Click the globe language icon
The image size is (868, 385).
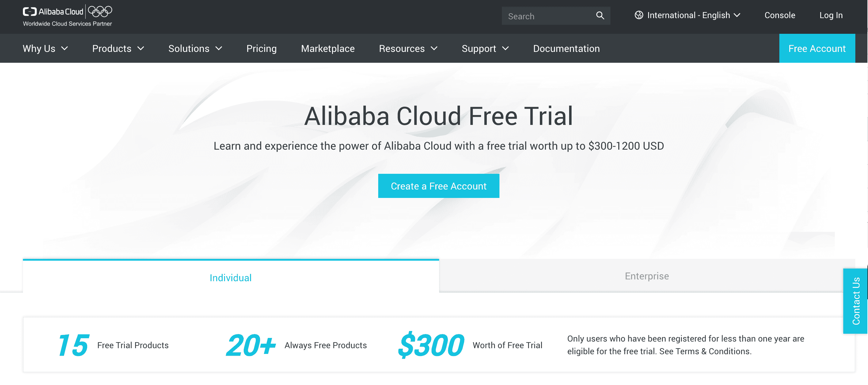tap(638, 15)
